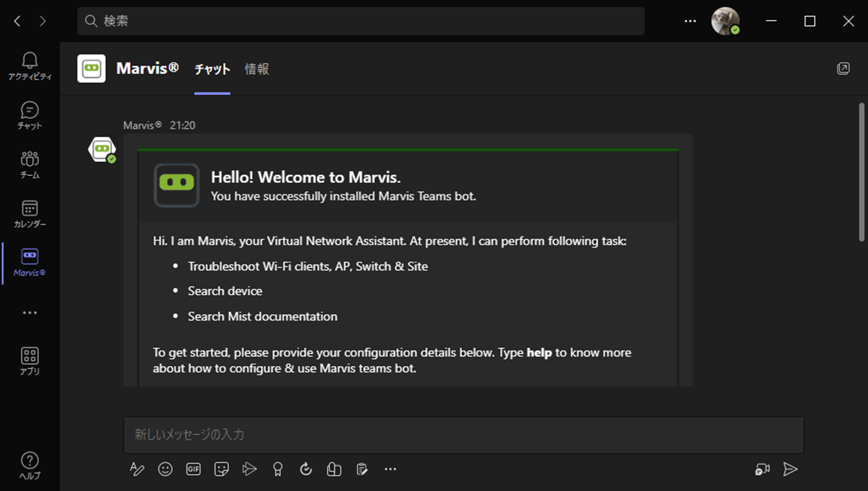Expand more apps ellipsis in left sidebar
Viewport: 868px width, 491px height.
29,313
